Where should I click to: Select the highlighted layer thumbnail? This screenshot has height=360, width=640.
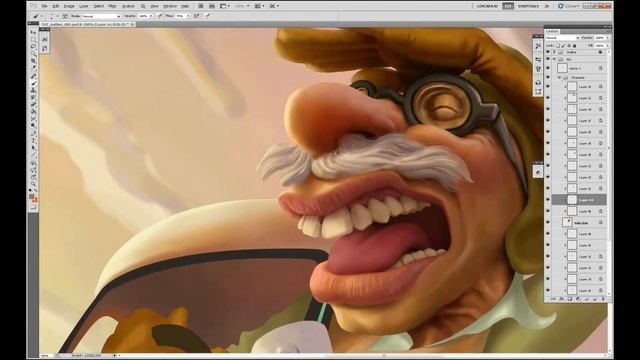[572, 200]
